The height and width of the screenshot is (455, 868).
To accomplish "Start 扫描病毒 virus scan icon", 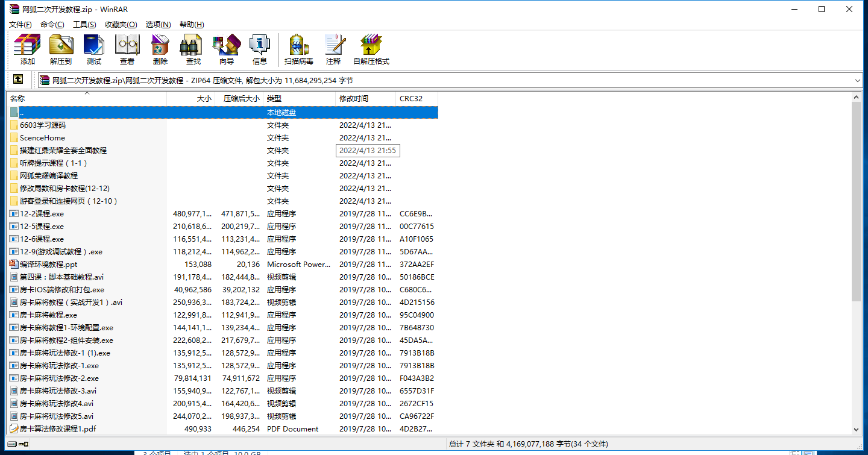I will pos(299,49).
